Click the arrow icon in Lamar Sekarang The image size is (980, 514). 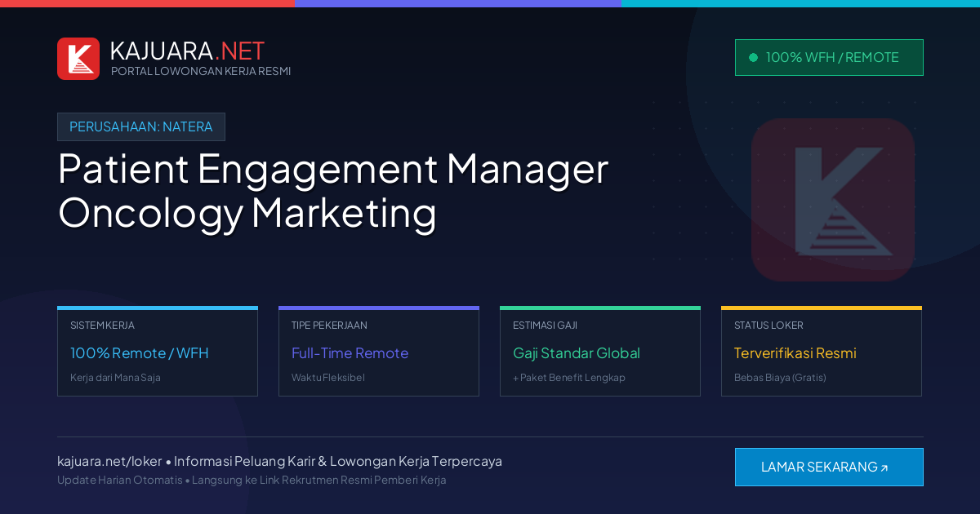884,468
